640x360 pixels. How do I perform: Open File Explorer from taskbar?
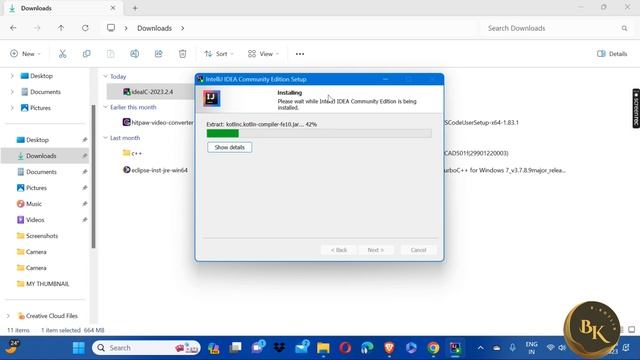pos(323,348)
